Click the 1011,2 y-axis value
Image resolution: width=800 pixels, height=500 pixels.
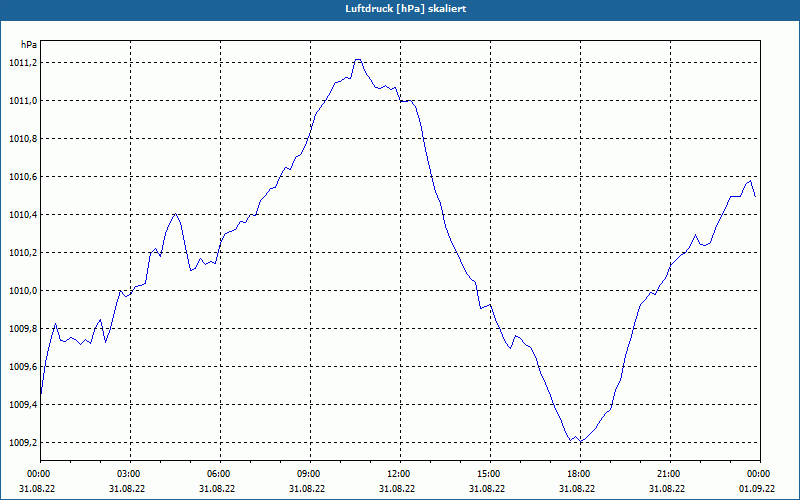[x=23, y=63]
